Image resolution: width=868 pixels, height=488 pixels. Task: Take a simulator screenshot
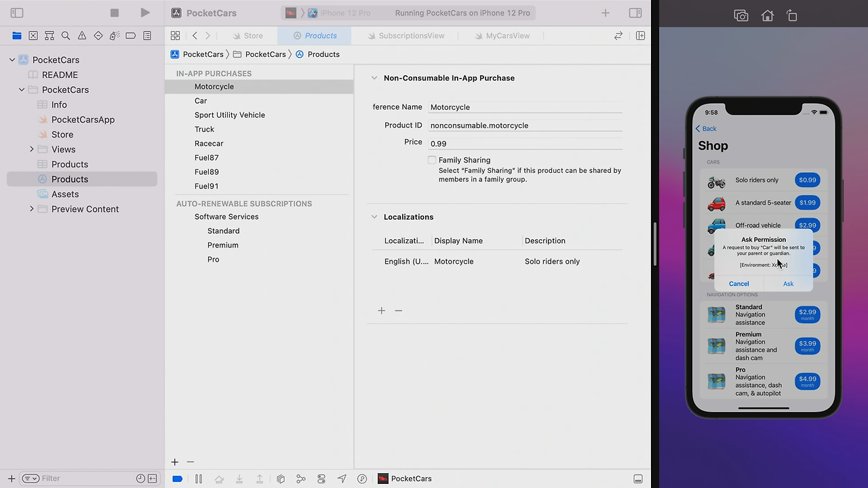coord(741,16)
